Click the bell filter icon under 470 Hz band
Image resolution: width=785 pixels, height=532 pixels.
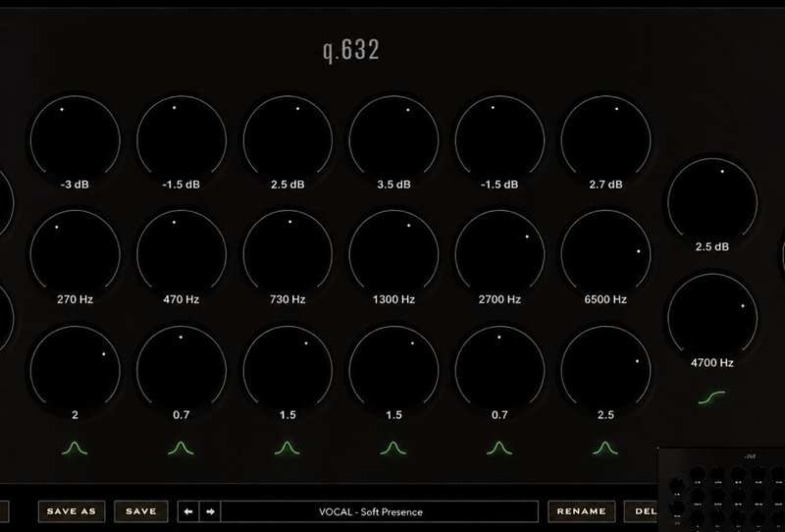click(x=181, y=448)
